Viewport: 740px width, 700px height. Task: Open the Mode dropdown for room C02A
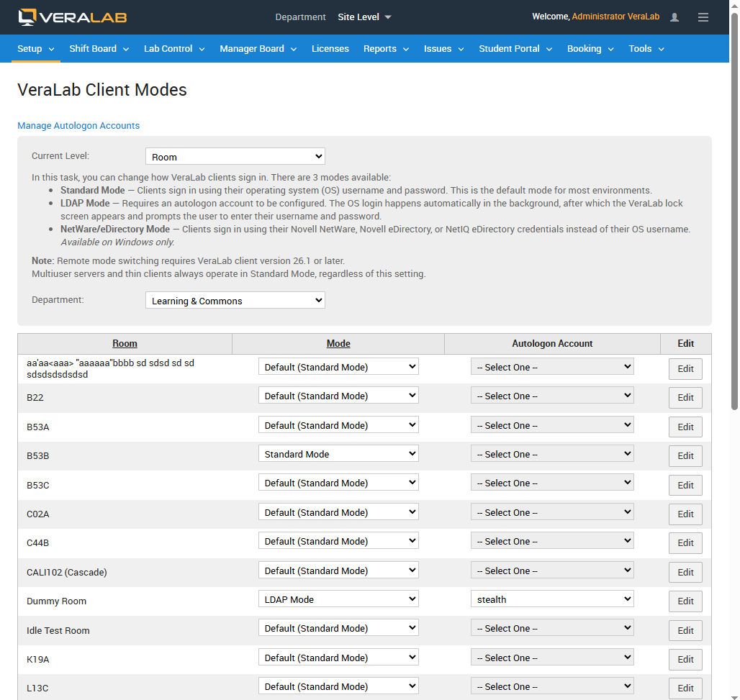click(x=338, y=512)
